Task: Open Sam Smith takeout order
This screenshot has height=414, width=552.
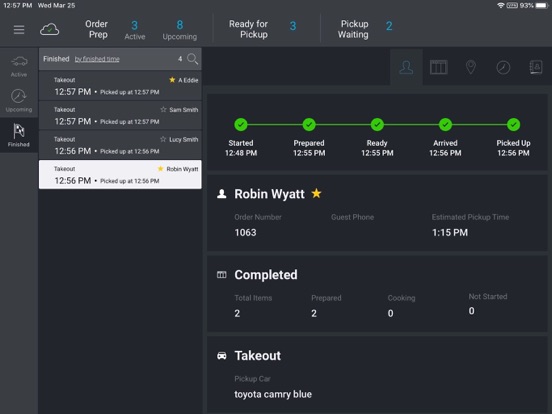Action: tap(120, 115)
